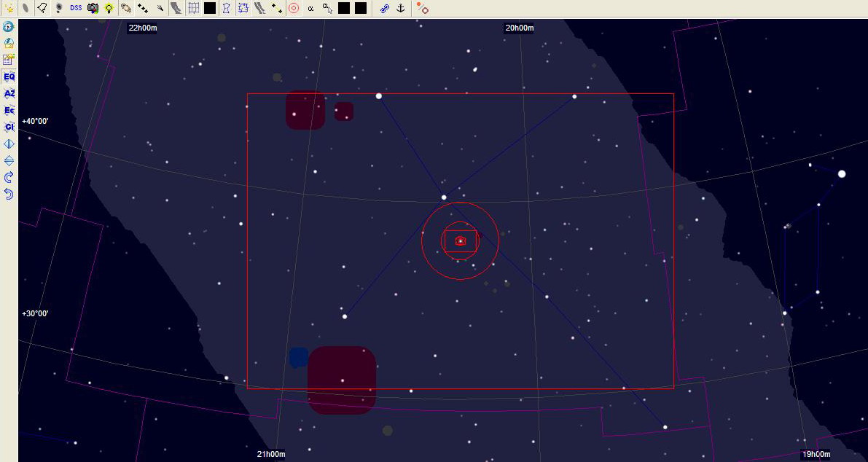
Task: Toggle the show planets icon
Action: (x=126, y=8)
